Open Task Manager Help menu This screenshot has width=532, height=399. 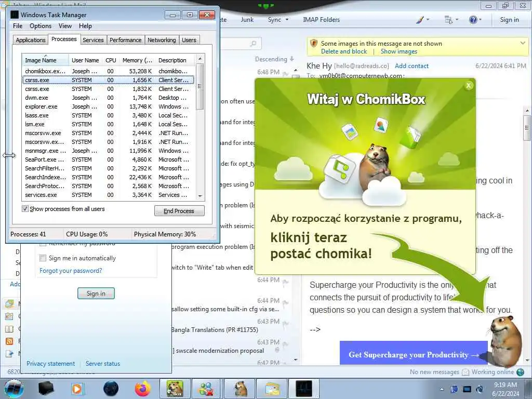(x=85, y=26)
